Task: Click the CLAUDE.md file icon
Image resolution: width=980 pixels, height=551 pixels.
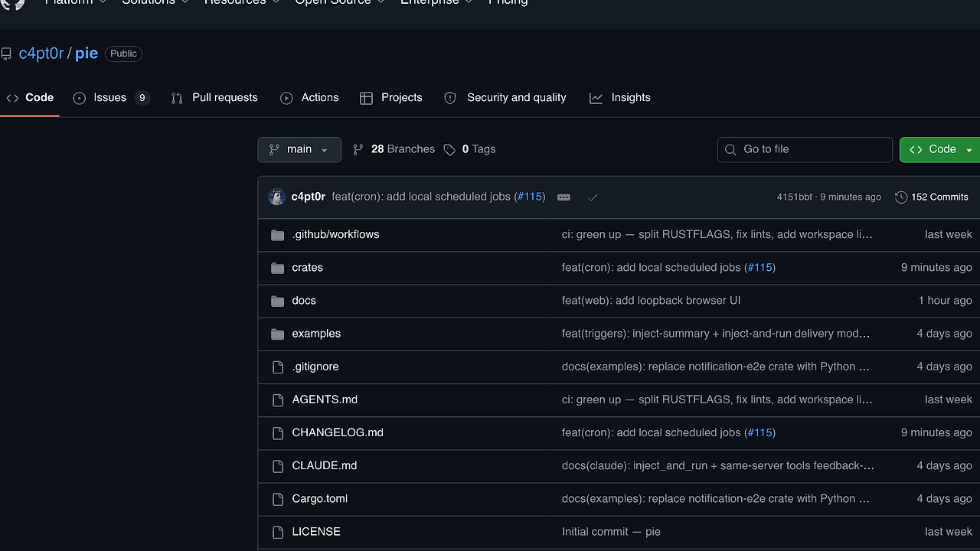Action: 278,466
